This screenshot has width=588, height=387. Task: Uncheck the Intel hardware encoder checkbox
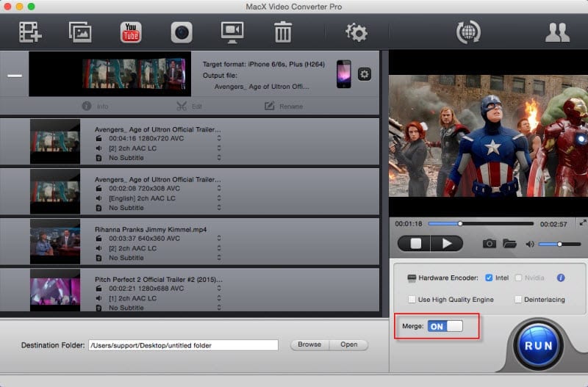489,278
